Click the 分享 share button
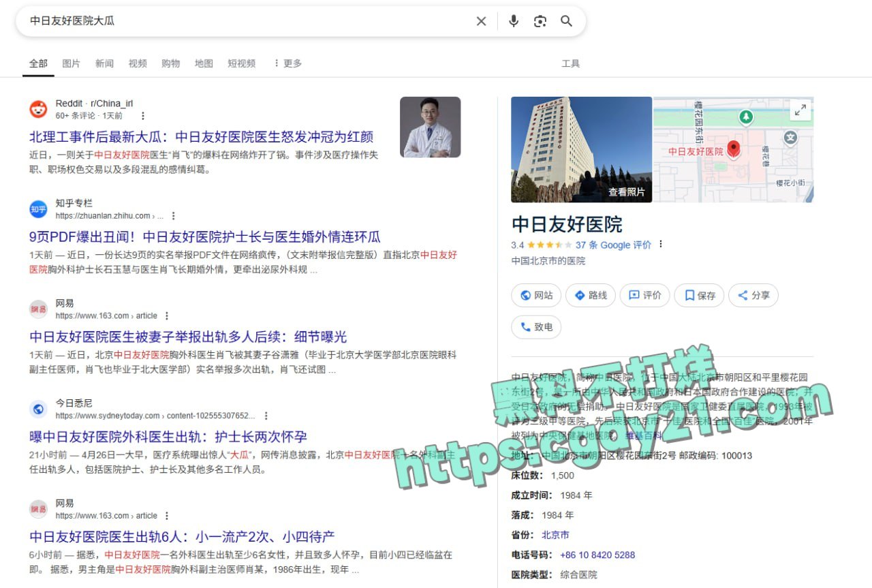 753,295
